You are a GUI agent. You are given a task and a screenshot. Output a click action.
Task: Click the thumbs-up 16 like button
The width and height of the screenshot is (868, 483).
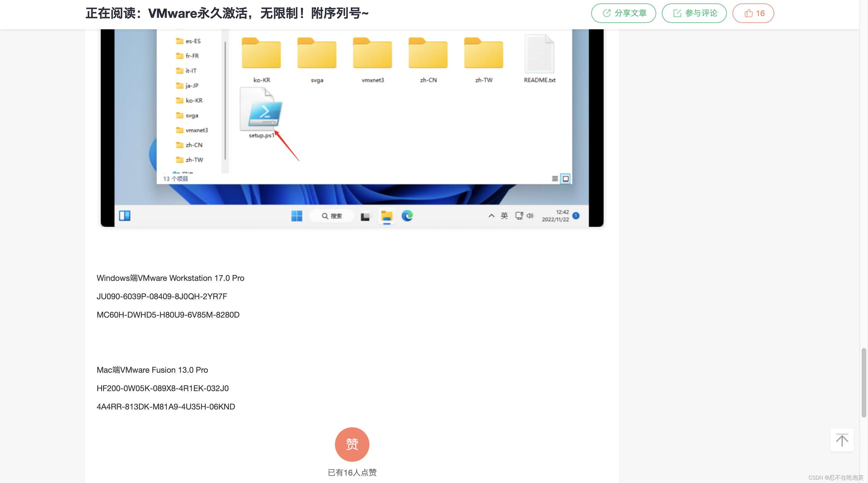(753, 13)
